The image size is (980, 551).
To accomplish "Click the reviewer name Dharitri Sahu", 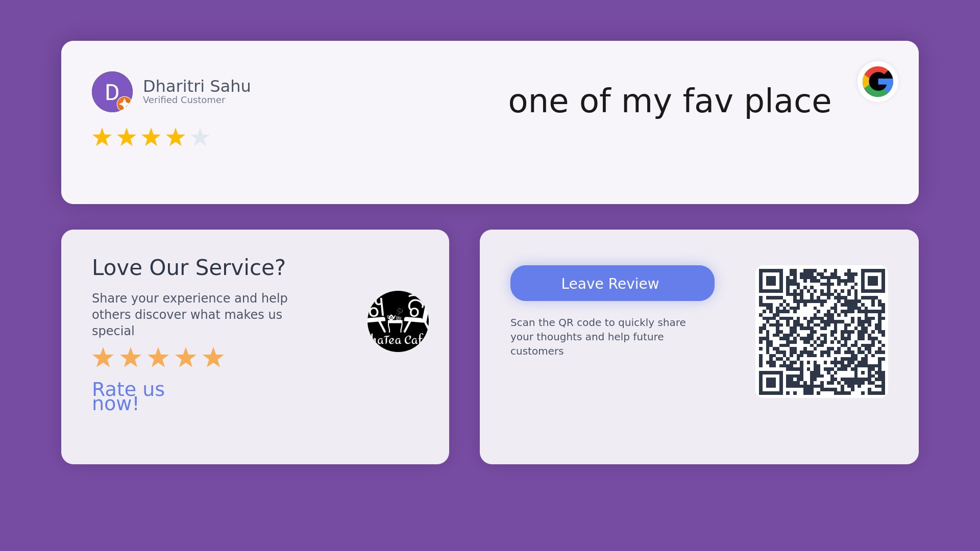I will [197, 86].
